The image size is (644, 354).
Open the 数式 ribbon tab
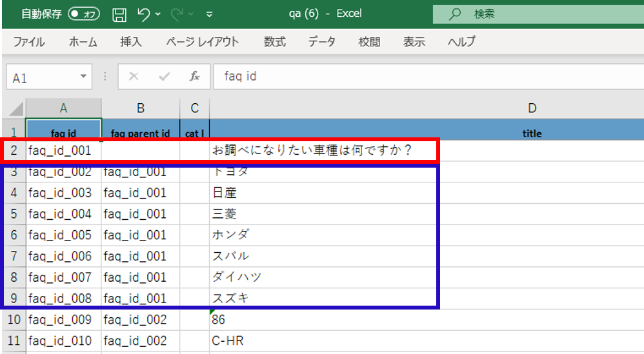click(x=275, y=42)
